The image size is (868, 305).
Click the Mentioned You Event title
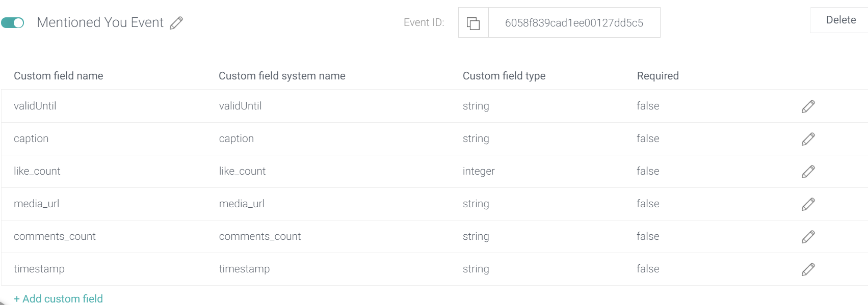100,22
